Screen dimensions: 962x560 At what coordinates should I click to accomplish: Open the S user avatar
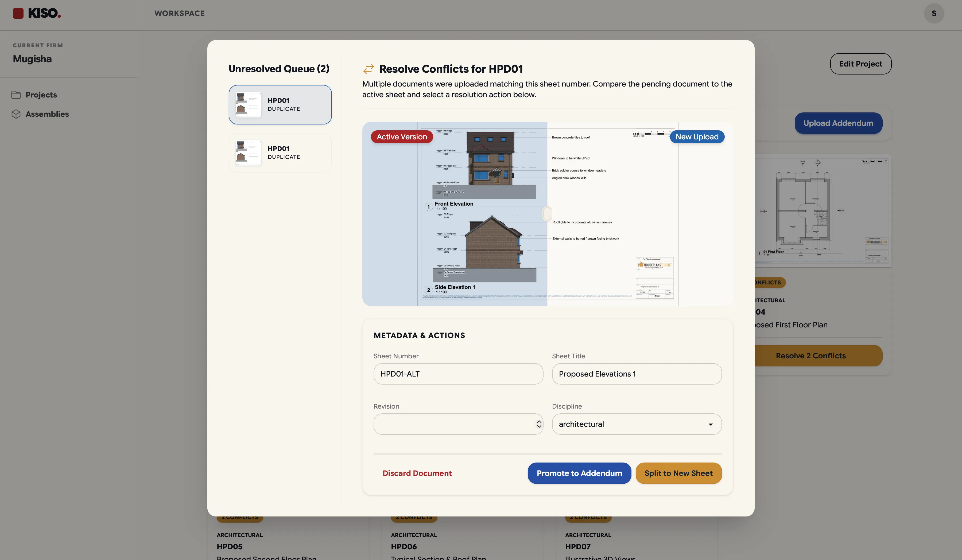point(934,13)
